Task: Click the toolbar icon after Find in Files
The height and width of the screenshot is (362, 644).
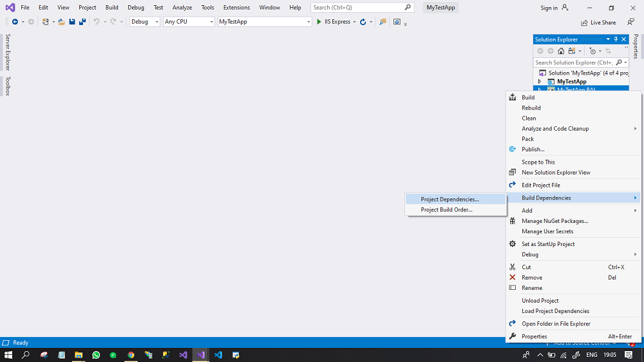Action: [x=397, y=22]
